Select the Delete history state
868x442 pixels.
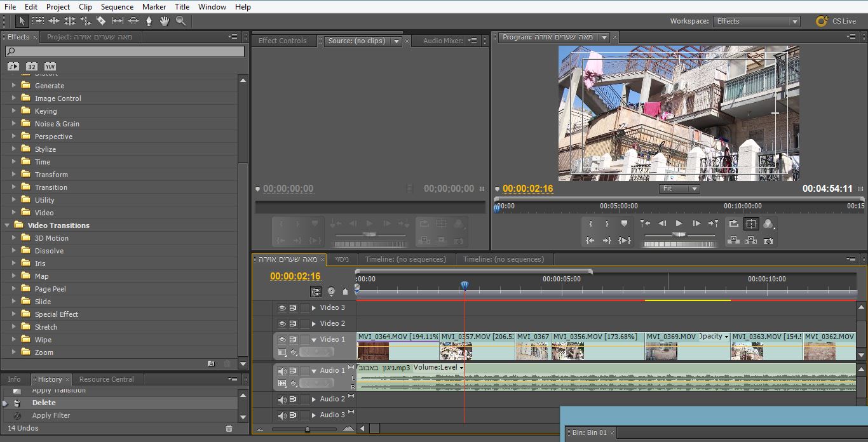[44, 403]
